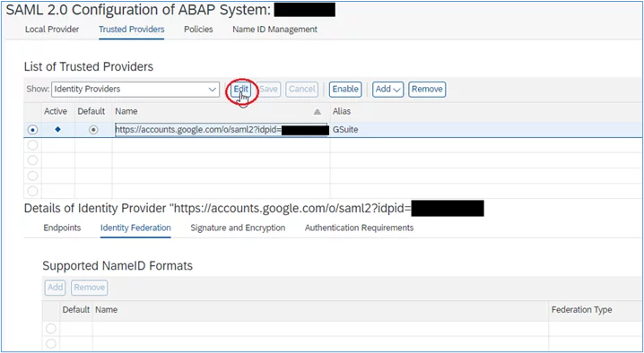Select the GSuite row radio button
The width and height of the screenshot is (644, 353).
(x=32, y=130)
